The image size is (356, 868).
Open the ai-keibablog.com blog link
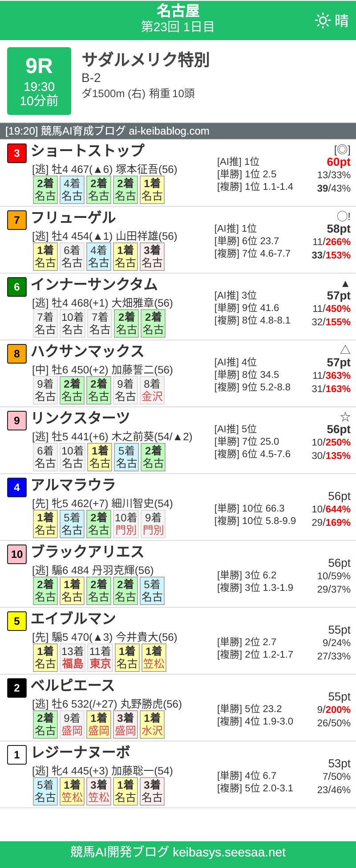[107, 131]
